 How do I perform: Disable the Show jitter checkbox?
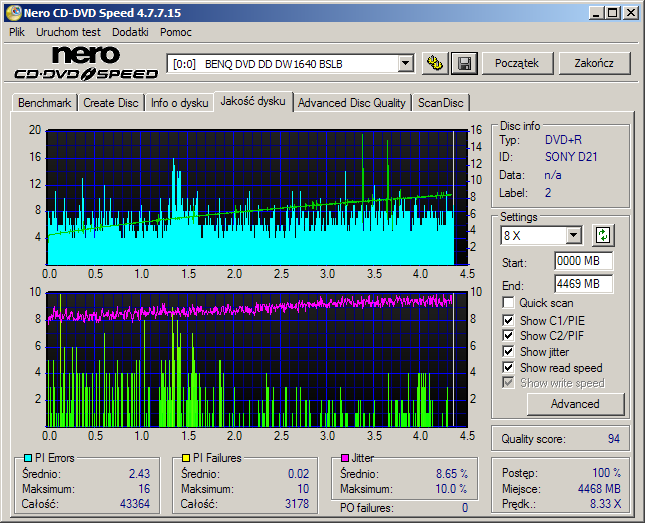tap(508, 352)
